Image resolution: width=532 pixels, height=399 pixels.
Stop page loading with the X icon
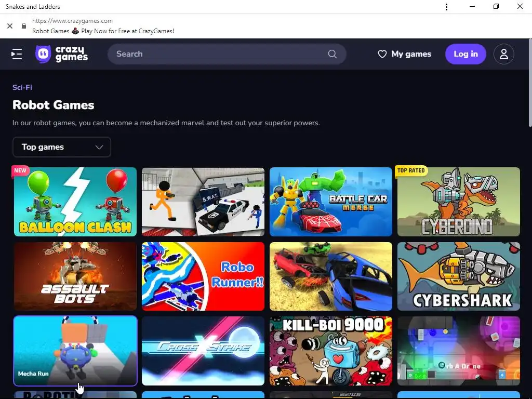10,26
